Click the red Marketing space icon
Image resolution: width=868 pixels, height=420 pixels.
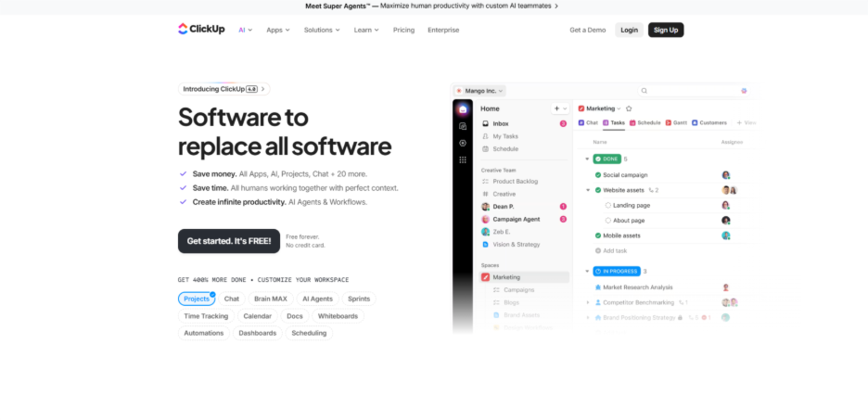(485, 277)
